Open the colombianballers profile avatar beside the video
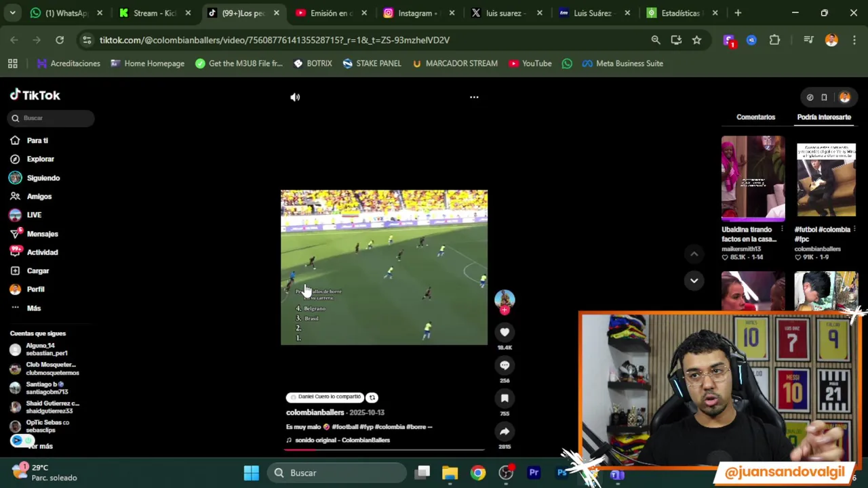 pyautogui.click(x=505, y=300)
